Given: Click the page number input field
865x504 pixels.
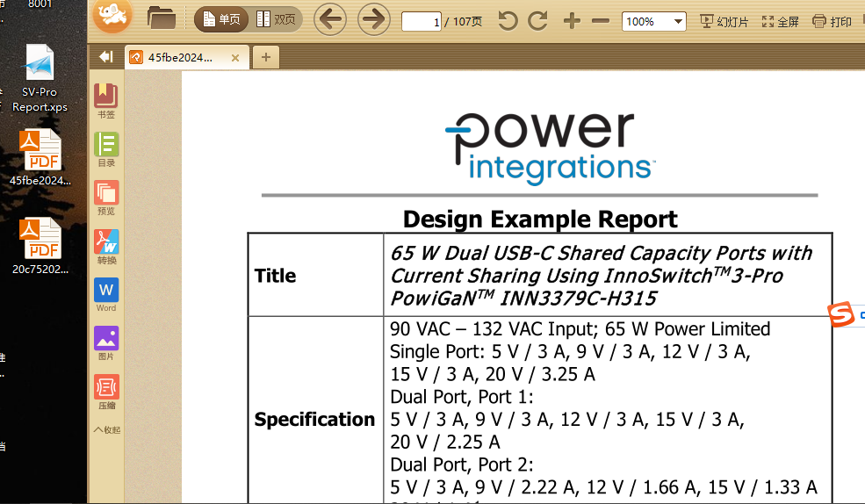Looking at the screenshot, I should [x=422, y=21].
